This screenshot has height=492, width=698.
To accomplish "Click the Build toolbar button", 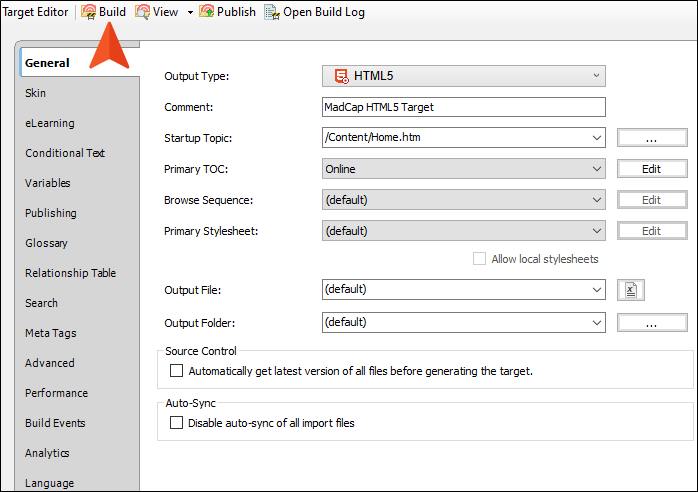I will (104, 12).
